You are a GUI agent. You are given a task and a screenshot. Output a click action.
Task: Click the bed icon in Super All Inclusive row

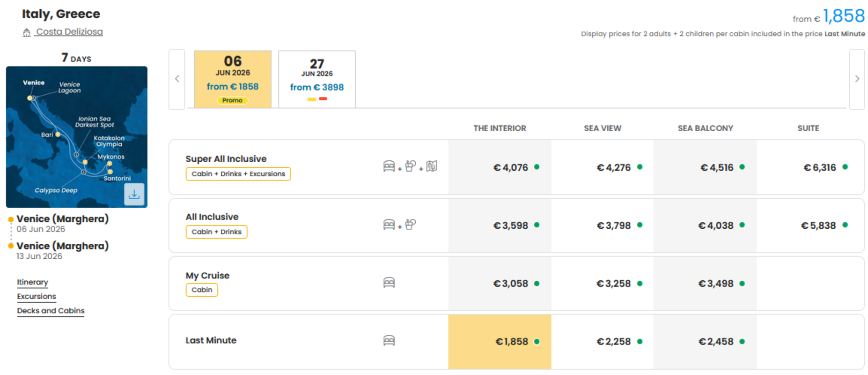(389, 166)
